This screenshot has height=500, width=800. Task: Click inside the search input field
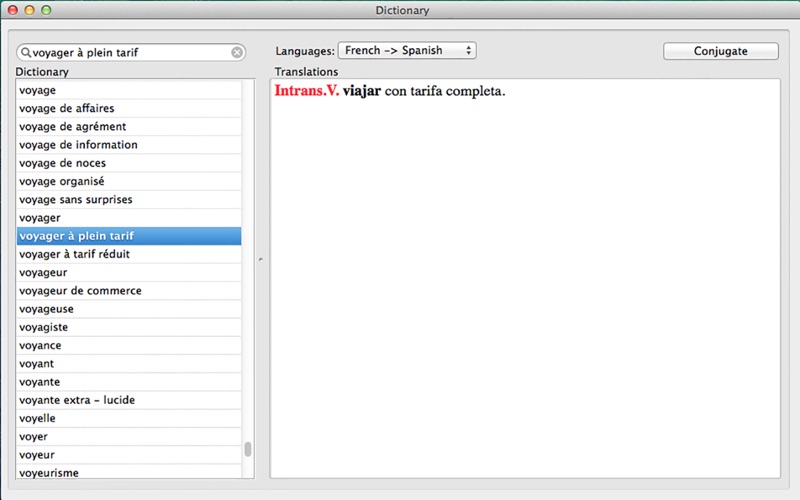(131, 52)
